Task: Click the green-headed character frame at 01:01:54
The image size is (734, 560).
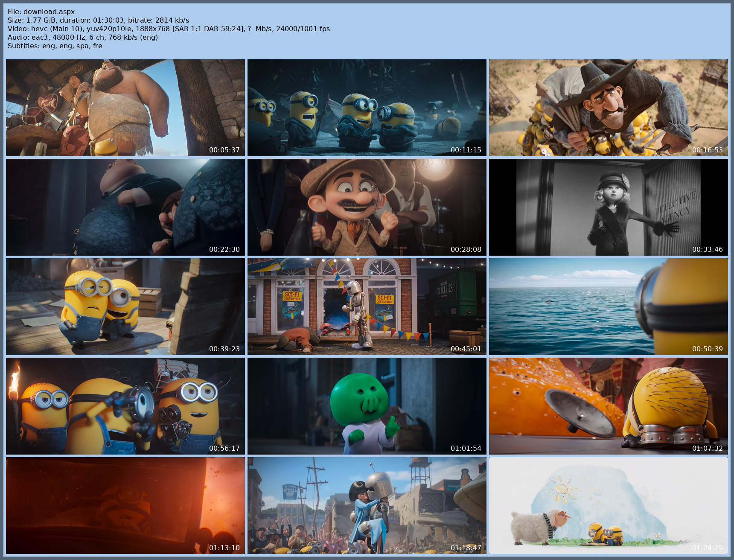Action: [x=367, y=406]
